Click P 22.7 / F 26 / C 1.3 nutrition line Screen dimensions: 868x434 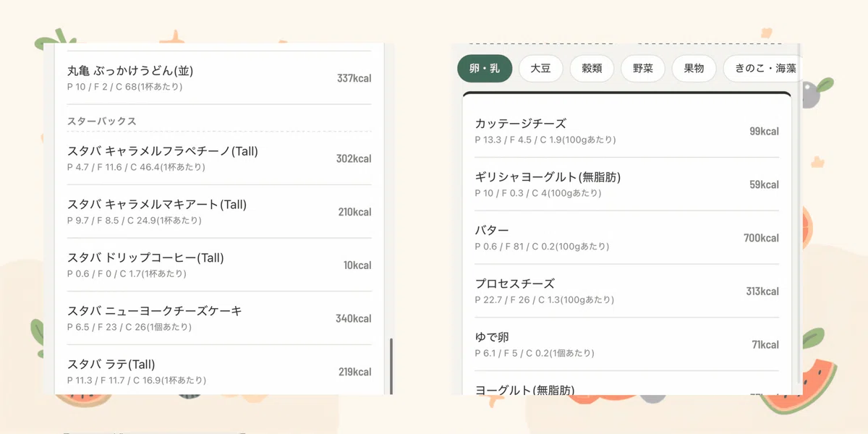[545, 300]
